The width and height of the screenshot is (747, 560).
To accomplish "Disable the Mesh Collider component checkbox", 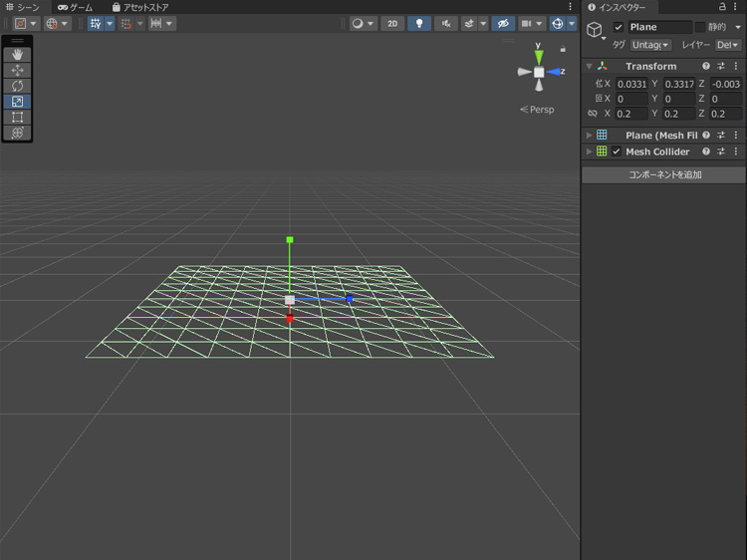I will coord(617,151).
